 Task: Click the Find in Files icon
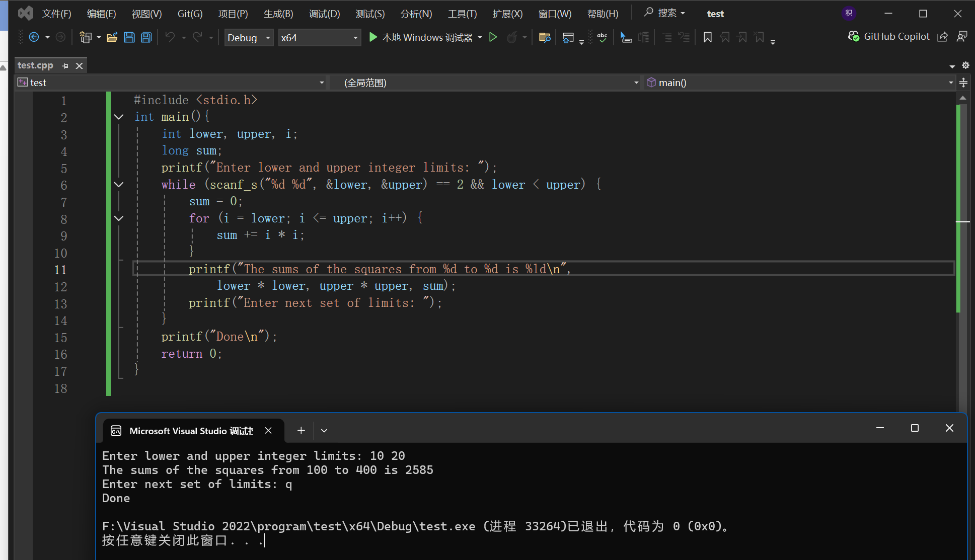point(544,37)
